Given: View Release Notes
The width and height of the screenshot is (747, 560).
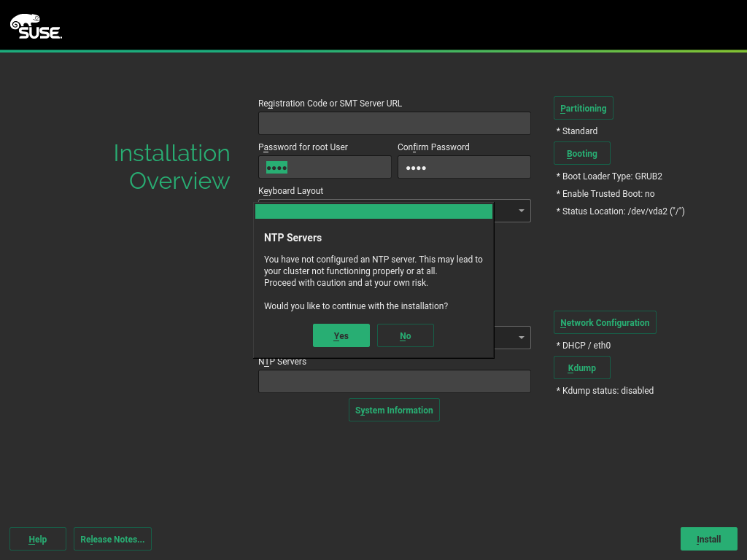Looking at the screenshot, I should (112, 539).
